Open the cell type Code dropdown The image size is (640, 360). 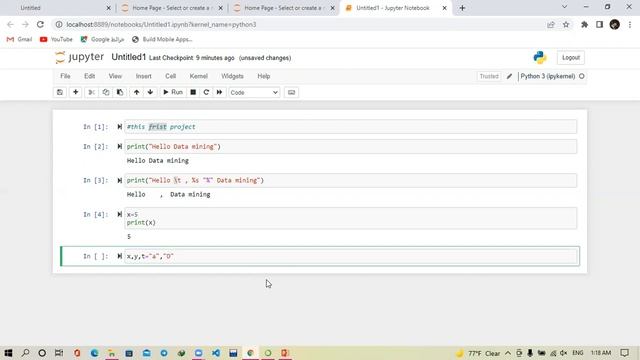254,93
